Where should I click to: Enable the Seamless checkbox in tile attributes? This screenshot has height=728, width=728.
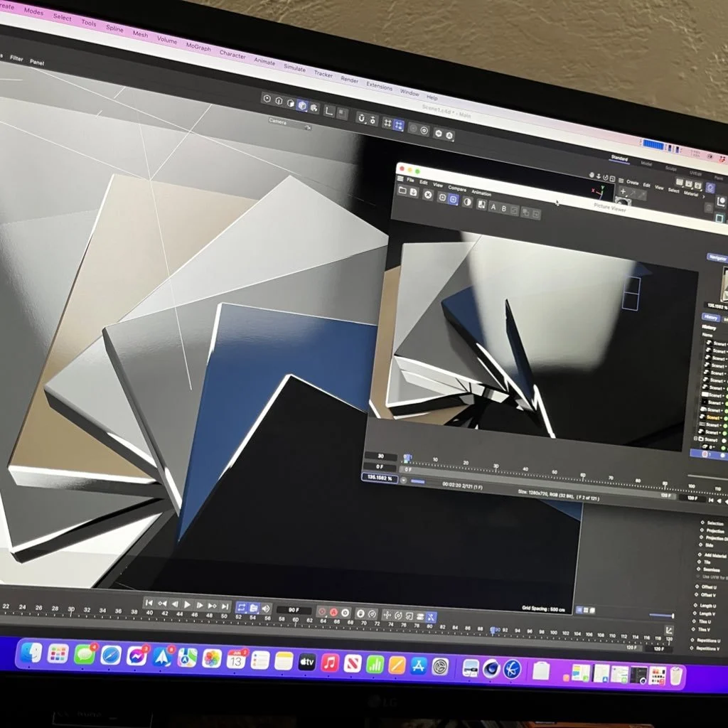[699, 569]
